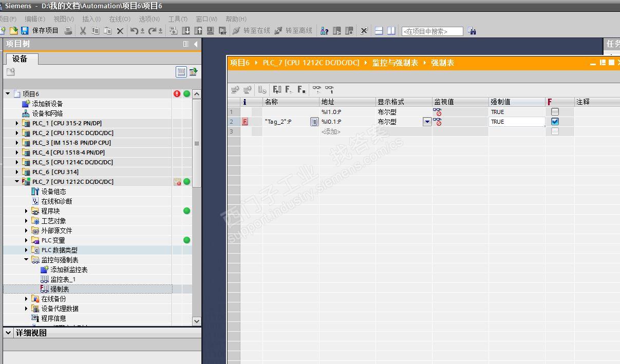Click the cross-reference X icon in toolbar
The height and width of the screenshot is (364, 620).
(x=364, y=31)
